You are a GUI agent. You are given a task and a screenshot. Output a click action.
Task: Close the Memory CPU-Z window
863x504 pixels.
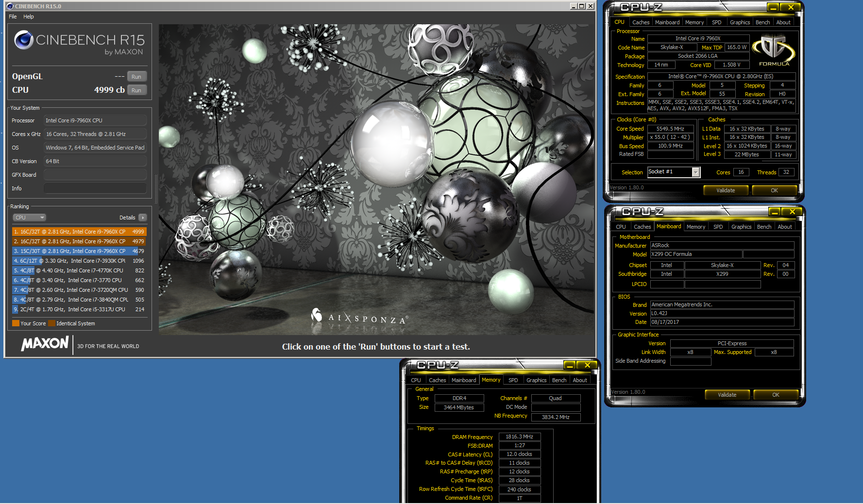(587, 365)
